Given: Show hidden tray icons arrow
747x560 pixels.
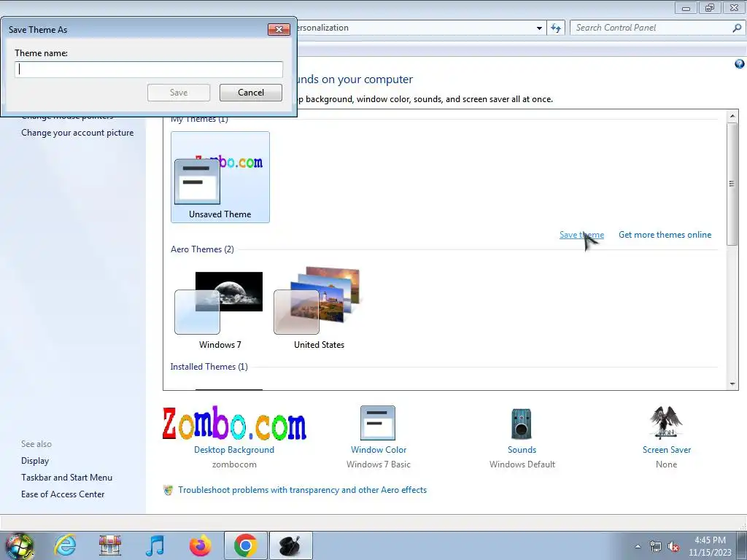Looking at the screenshot, I should click(638, 546).
